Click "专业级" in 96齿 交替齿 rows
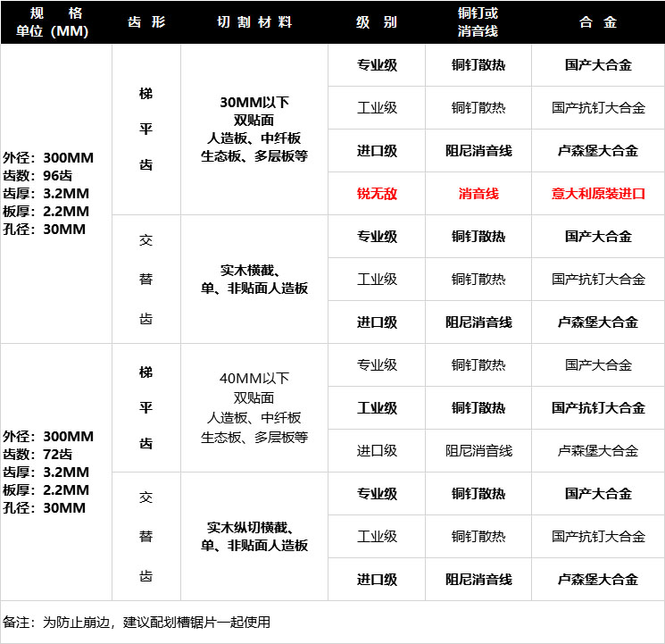 point(377,237)
